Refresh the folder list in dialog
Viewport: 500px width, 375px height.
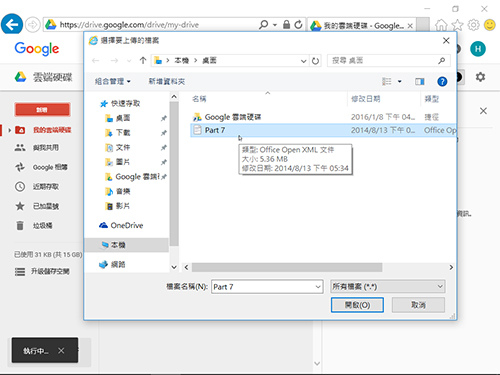315,61
